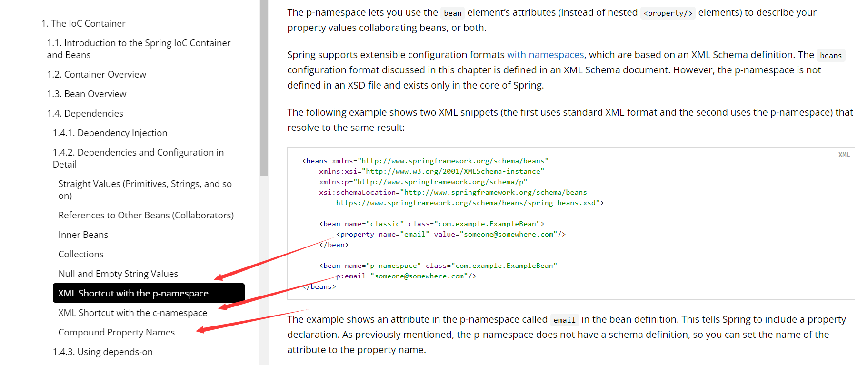868x365 pixels.
Task: Go to "1.2. Container Overview"
Action: 96,74
